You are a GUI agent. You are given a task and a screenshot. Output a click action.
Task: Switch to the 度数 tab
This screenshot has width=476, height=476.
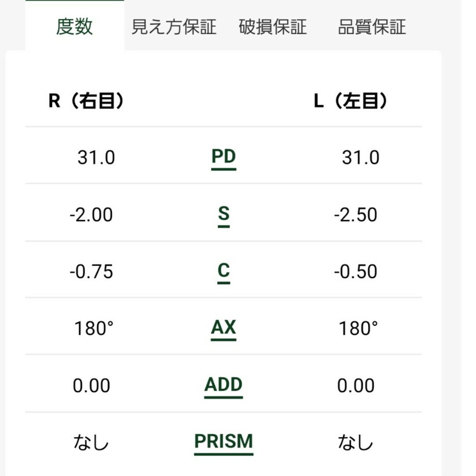tap(74, 26)
